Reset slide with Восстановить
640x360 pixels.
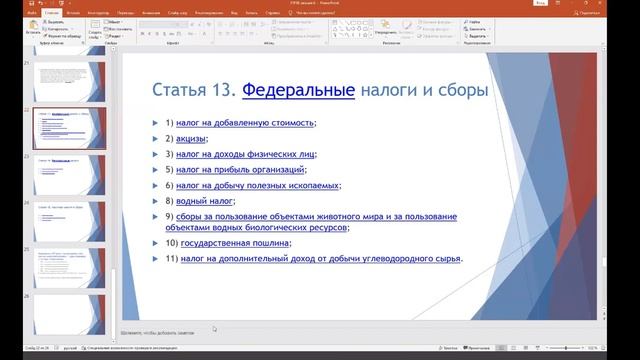(118, 29)
